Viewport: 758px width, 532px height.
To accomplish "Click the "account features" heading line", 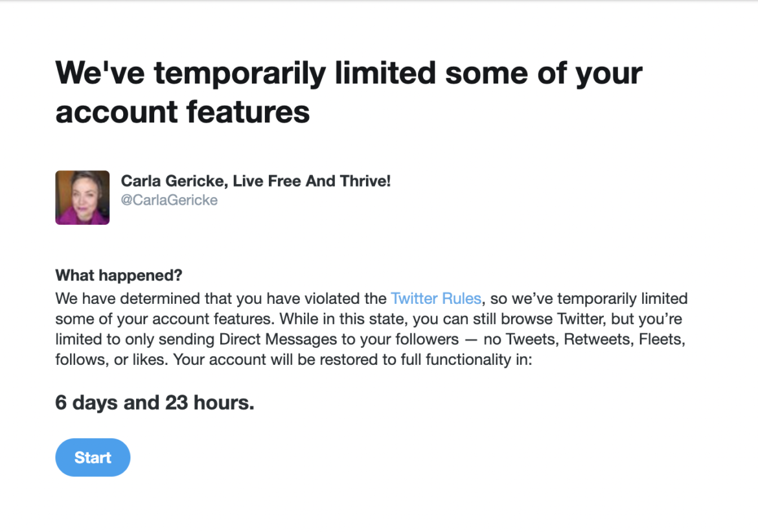I will tap(183, 111).
